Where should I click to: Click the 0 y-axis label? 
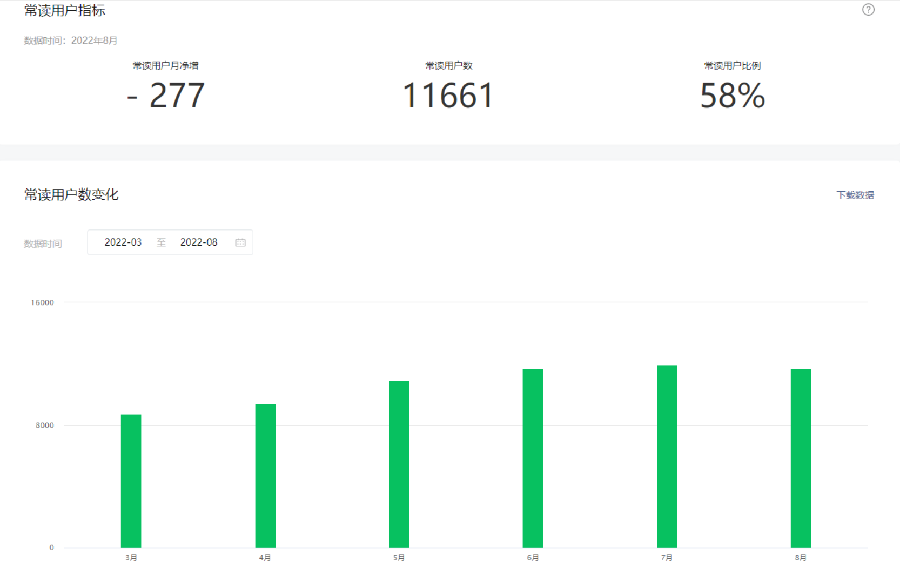pos(52,548)
